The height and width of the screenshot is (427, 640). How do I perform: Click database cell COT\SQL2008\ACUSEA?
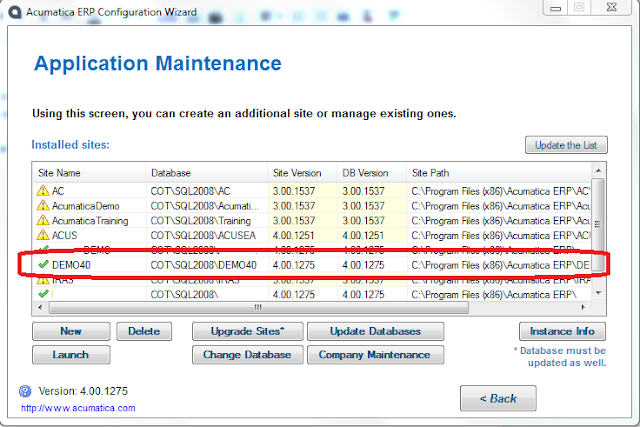coord(203,235)
